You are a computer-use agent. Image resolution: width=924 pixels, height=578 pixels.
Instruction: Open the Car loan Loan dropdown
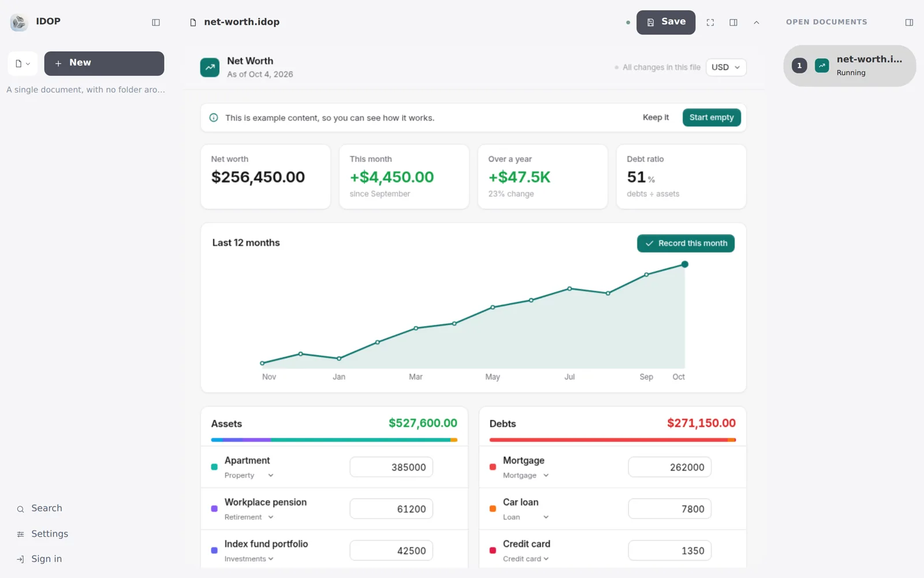(526, 517)
